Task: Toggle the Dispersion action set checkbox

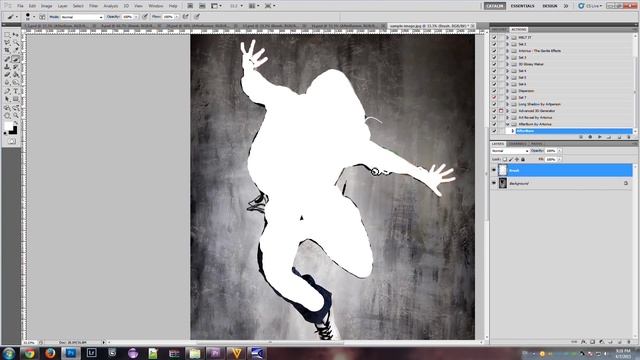Action: (x=494, y=91)
